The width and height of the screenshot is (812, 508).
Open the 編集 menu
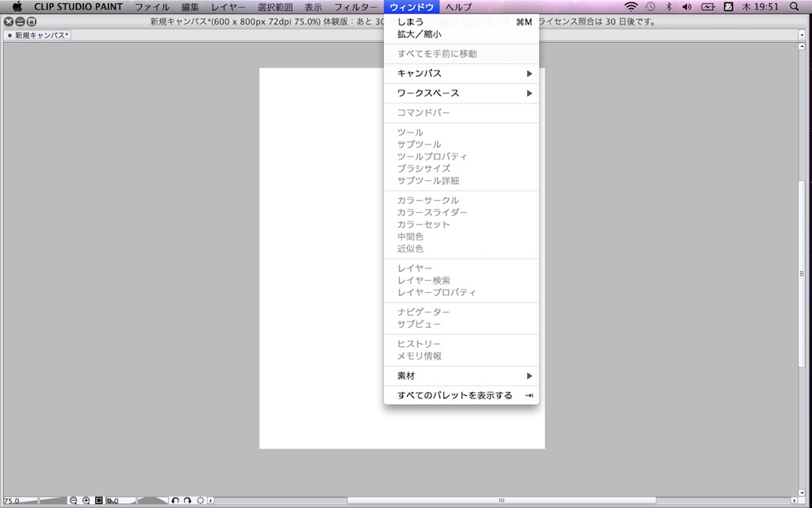(x=190, y=6)
